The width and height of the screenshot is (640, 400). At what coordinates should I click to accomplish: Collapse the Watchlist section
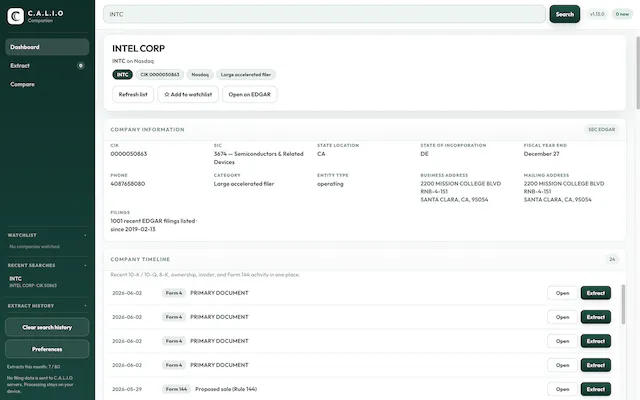[85, 235]
